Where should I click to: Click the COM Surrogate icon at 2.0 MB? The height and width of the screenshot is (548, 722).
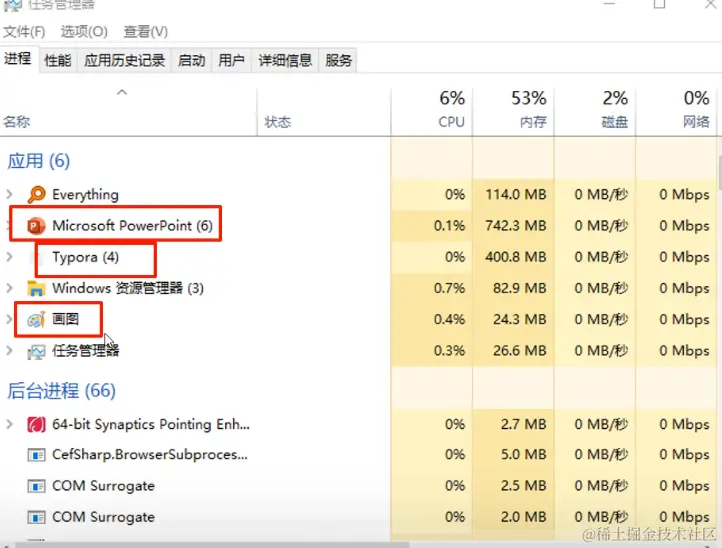(36, 517)
